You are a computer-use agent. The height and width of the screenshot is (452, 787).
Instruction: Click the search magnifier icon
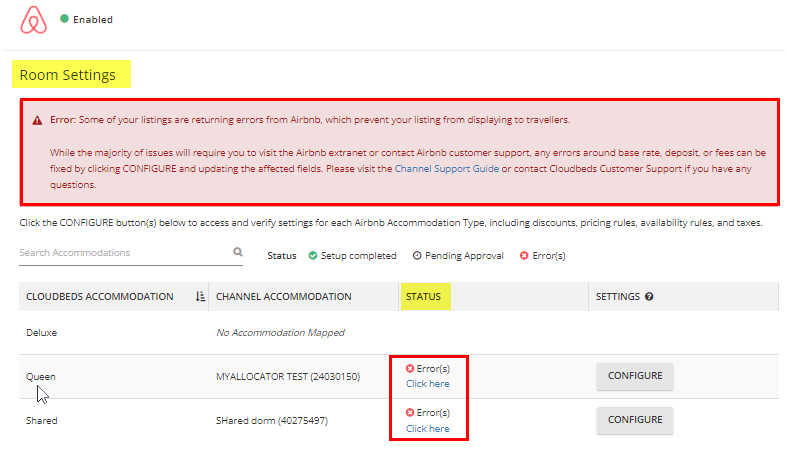[238, 253]
